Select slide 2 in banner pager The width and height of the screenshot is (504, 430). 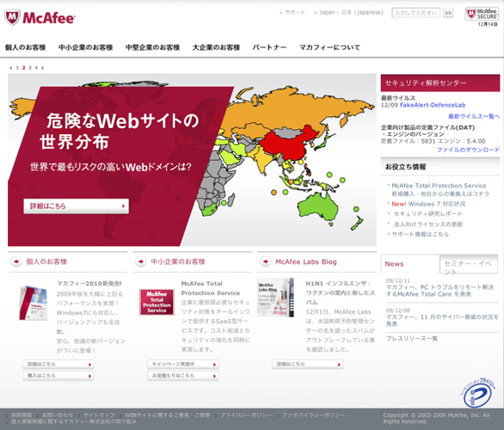pos(23,68)
